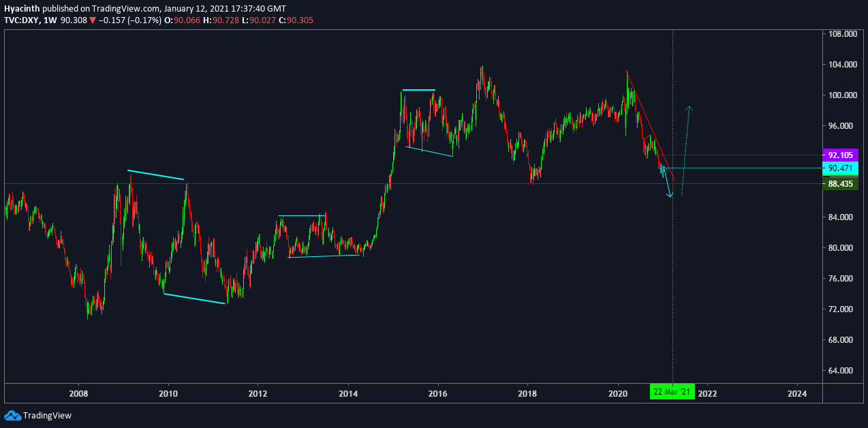Click the 90.308 last price value

[75, 20]
